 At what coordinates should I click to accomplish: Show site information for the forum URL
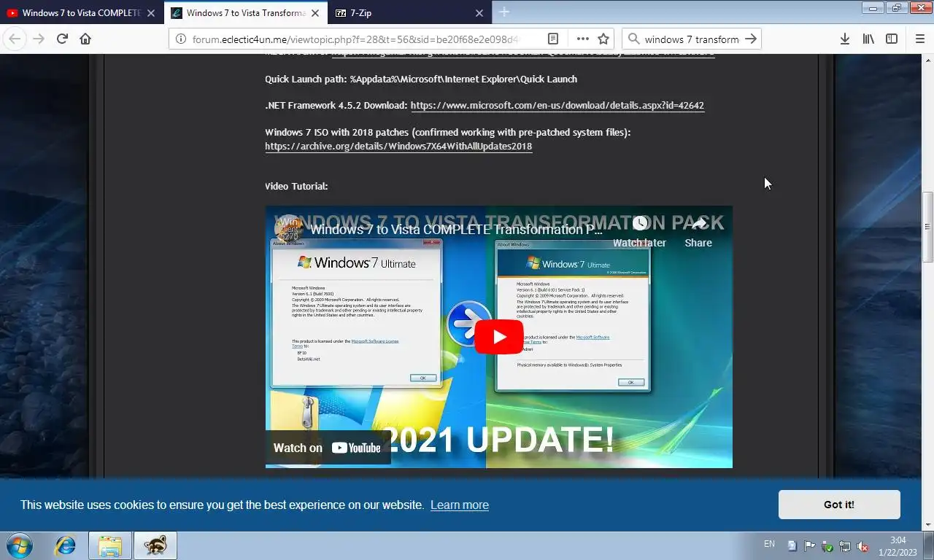pos(181,39)
